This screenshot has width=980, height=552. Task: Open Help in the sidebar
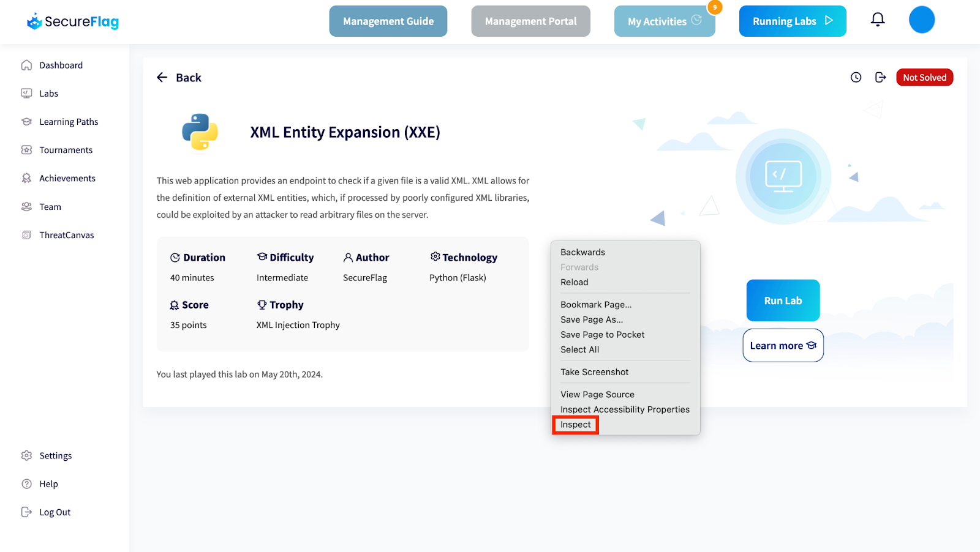[48, 484]
